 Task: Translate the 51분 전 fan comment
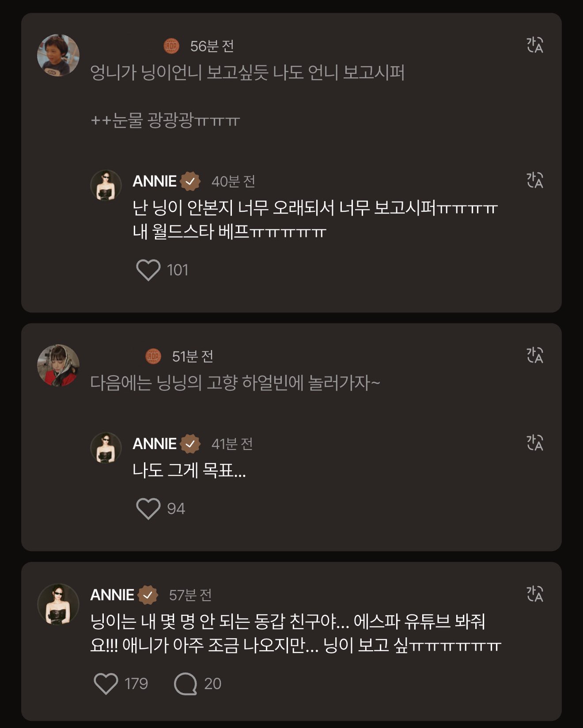[x=534, y=355]
